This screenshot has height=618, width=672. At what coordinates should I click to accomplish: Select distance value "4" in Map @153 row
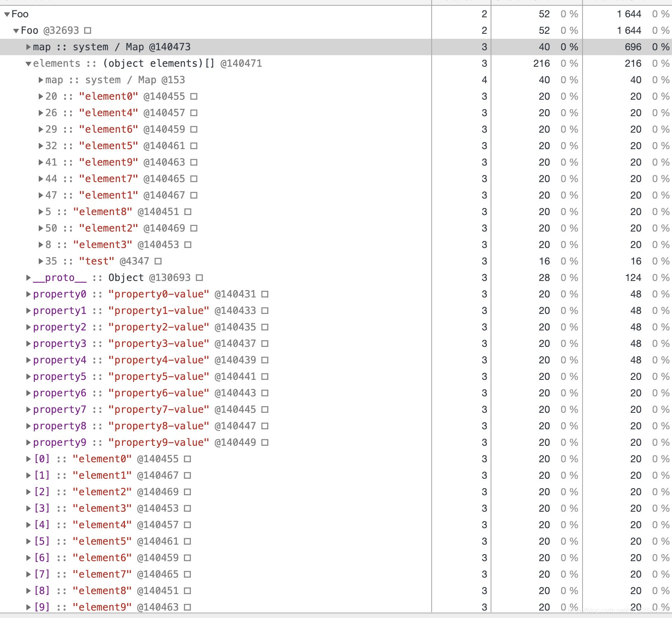click(484, 80)
